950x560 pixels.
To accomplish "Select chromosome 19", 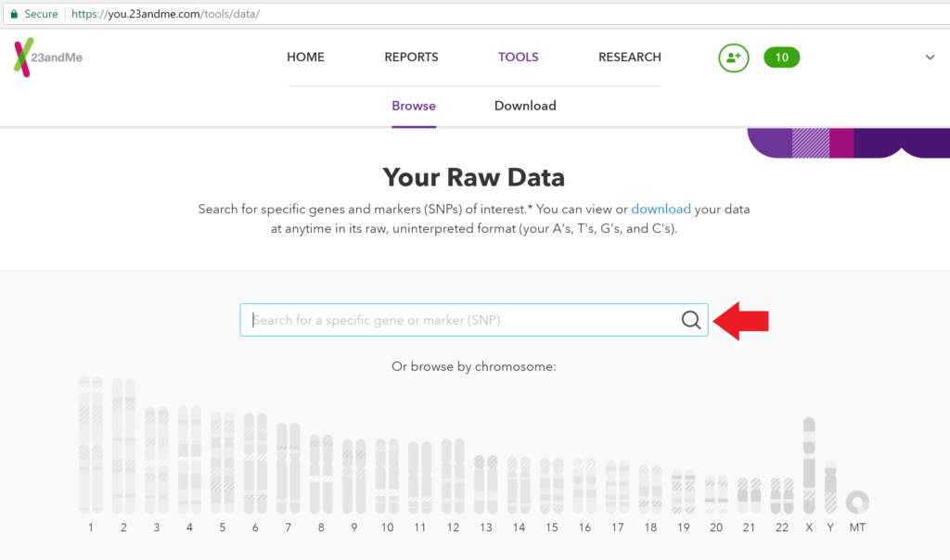I will pos(684,491).
